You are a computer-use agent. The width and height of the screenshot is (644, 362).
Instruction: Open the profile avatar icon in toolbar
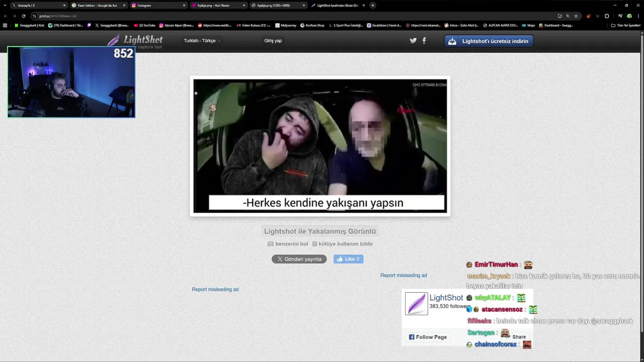629,16
